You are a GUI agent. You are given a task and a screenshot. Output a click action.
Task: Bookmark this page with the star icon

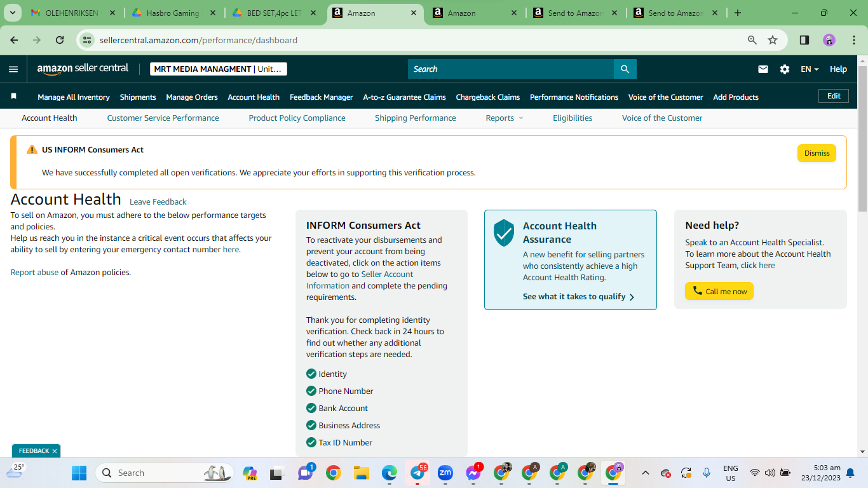coord(773,40)
